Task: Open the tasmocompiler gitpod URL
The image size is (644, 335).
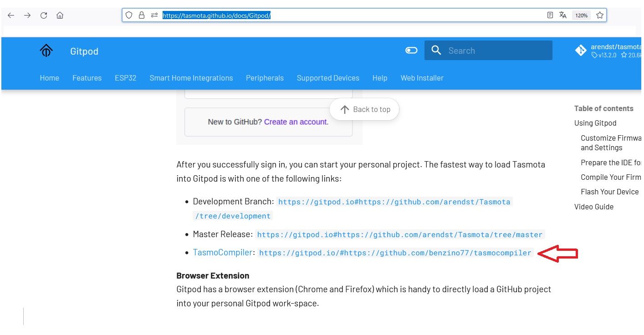Action: [395, 253]
